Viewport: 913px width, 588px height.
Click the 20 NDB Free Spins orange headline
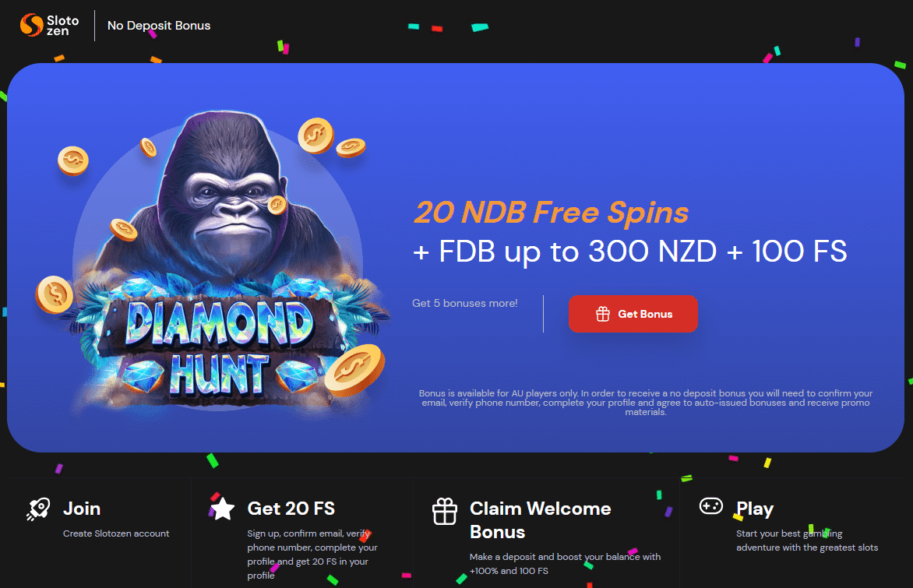point(551,212)
